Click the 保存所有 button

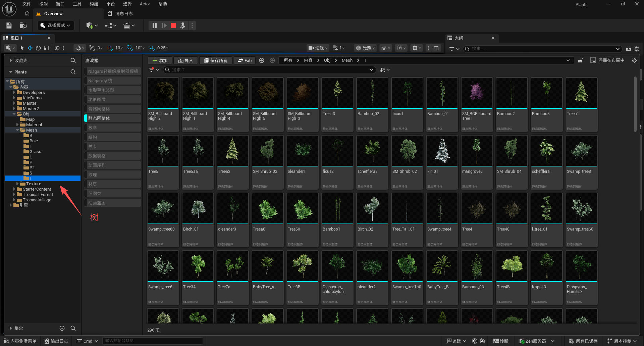tap(216, 60)
